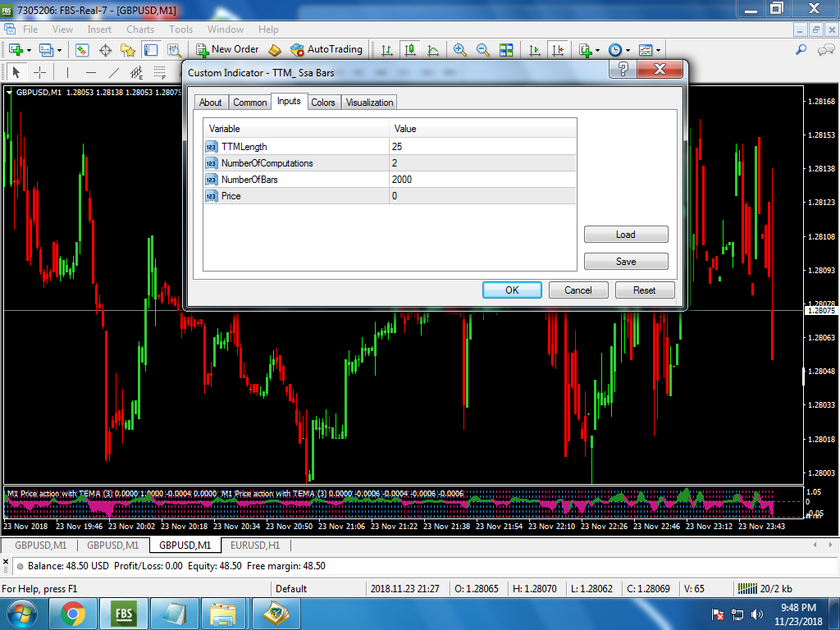Switch to the Visualization tab
Viewport: 840px width, 630px height.
(x=370, y=103)
